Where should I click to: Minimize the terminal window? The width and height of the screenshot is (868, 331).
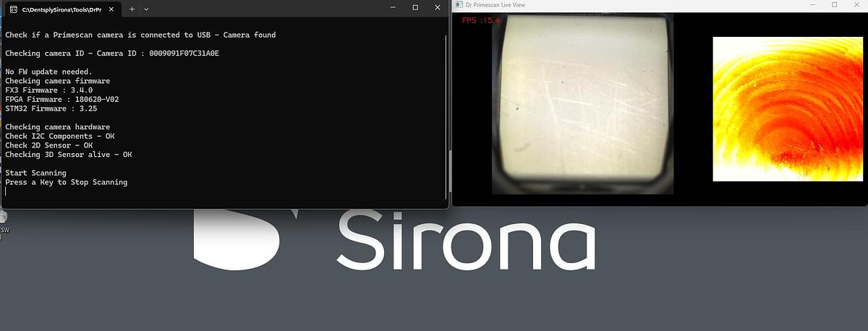point(393,7)
